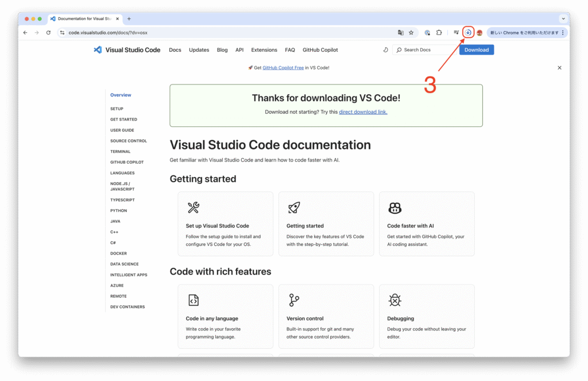This screenshot has height=381, width=588.
Task: Bookmark this page with the star icon
Action: [x=411, y=33]
